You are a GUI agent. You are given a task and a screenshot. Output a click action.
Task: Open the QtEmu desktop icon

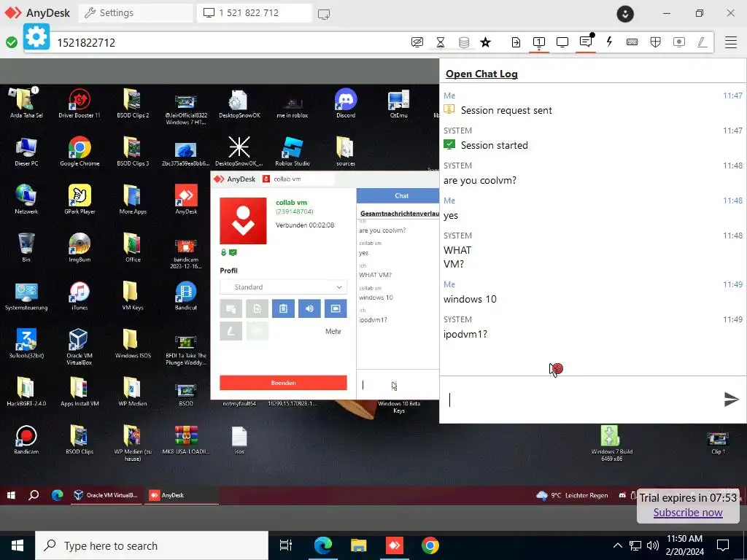click(x=399, y=103)
